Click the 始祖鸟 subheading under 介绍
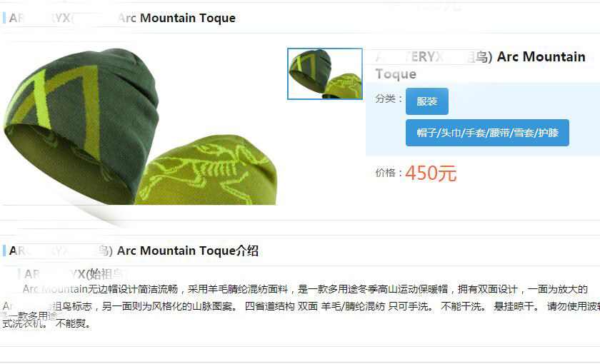 [x=74, y=274]
